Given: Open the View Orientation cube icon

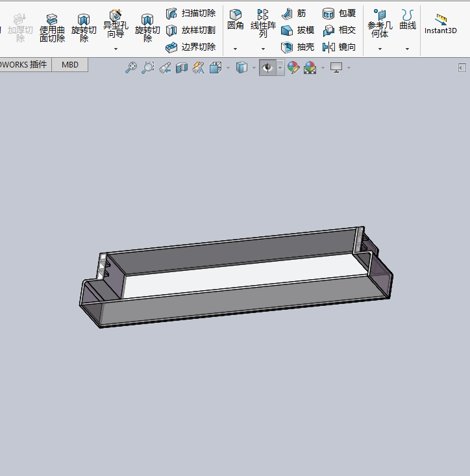Looking at the screenshot, I should tap(216, 68).
